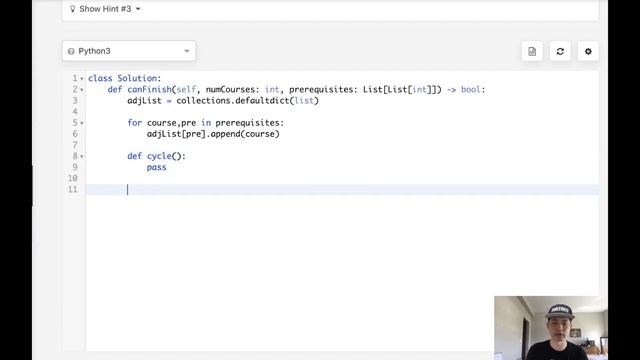
Task: Click the presenter webcam thumbnail
Action: coord(551,328)
